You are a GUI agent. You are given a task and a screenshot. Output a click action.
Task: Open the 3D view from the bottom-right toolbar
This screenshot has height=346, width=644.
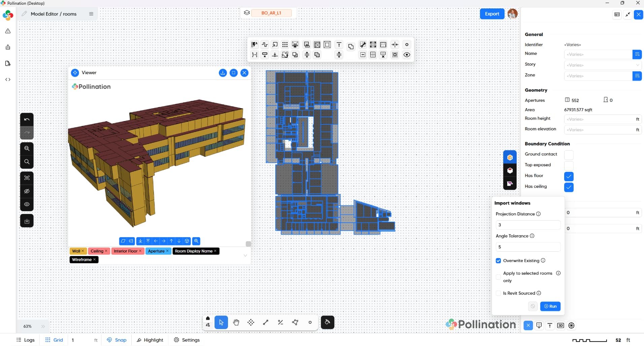[x=560, y=325]
